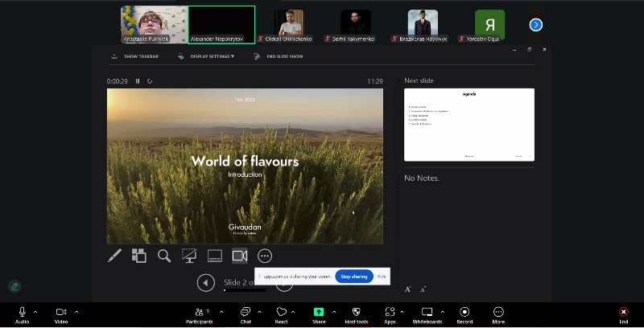Activate the zoom into slide magnifier

pos(164,256)
